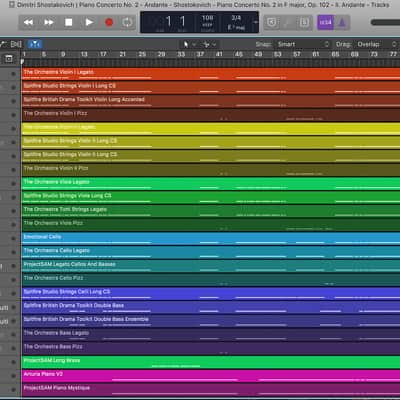Select the 'ProjectSAM Long Brass' region
This screenshot has width=400, height=400.
(211, 362)
